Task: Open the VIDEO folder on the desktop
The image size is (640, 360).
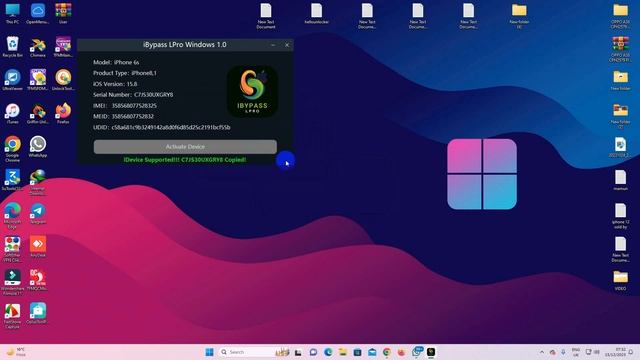Action: (x=620, y=280)
